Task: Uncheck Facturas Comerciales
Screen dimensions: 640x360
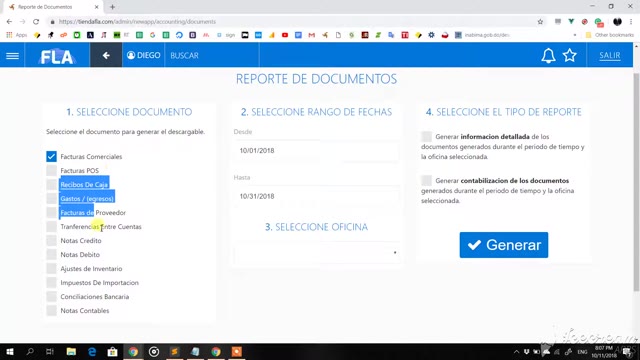Action: [x=51, y=156]
